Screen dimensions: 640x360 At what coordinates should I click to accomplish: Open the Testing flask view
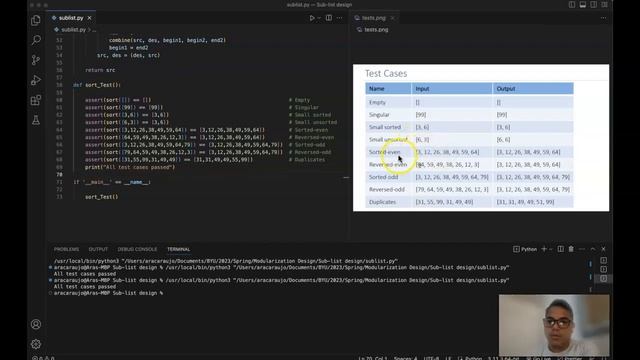point(36,120)
